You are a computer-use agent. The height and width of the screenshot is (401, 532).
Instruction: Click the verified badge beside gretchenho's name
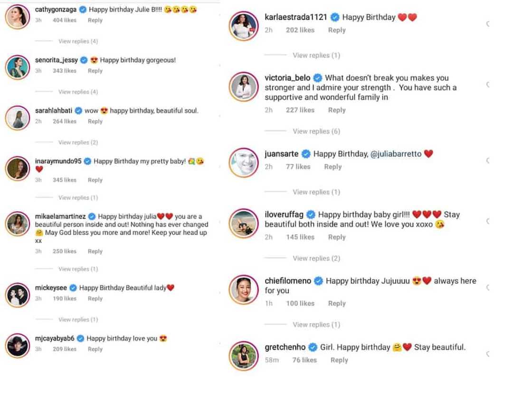[x=313, y=347]
